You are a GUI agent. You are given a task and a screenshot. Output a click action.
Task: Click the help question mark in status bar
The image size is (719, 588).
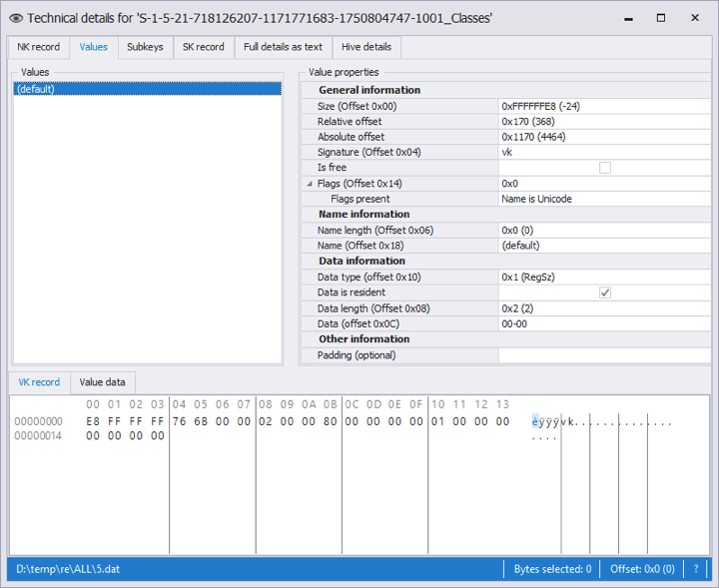pos(696,569)
